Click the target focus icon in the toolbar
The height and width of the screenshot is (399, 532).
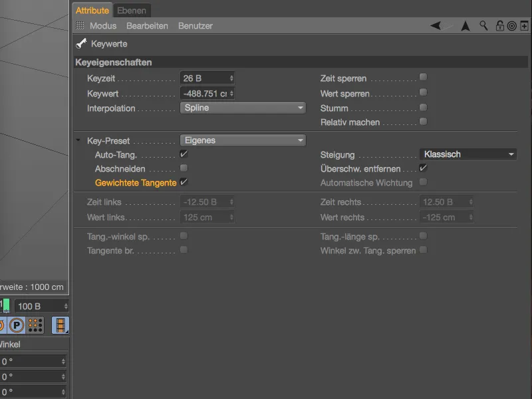click(x=512, y=26)
